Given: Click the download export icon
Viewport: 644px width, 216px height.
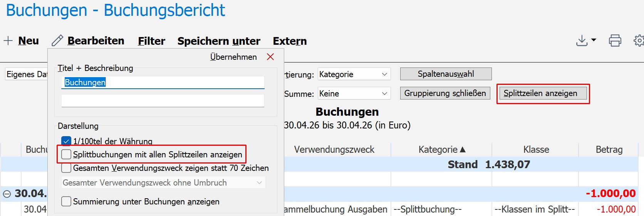Looking at the screenshot, I should coord(582,40).
